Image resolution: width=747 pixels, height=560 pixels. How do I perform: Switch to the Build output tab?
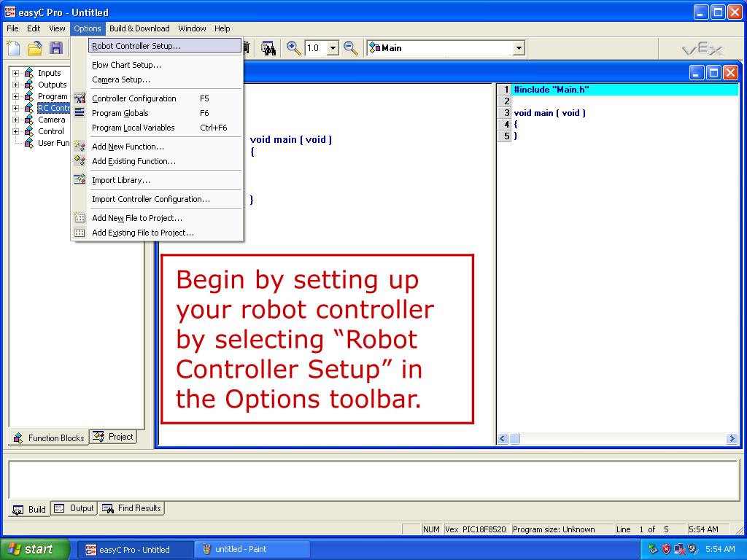[29, 509]
